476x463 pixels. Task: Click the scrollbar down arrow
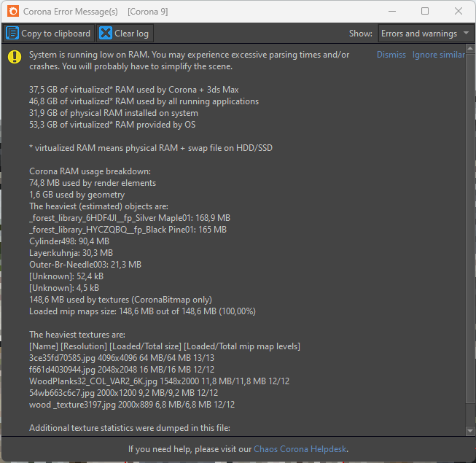click(x=470, y=431)
